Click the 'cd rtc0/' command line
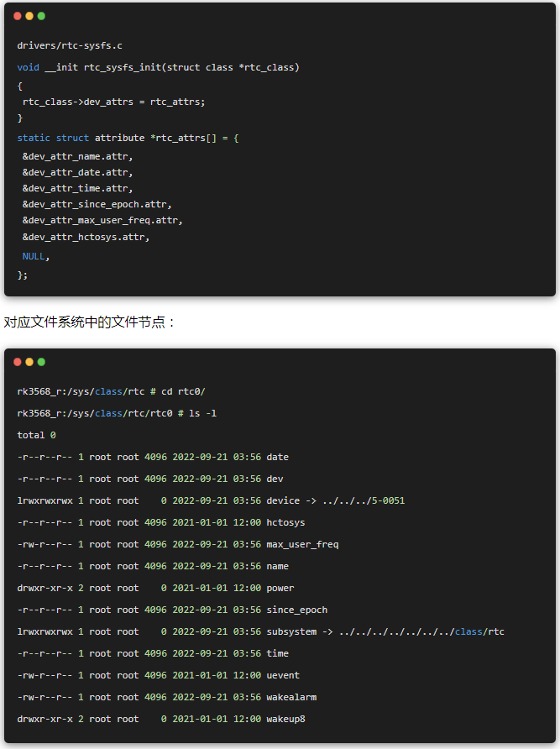The height and width of the screenshot is (749, 560). tap(111, 391)
